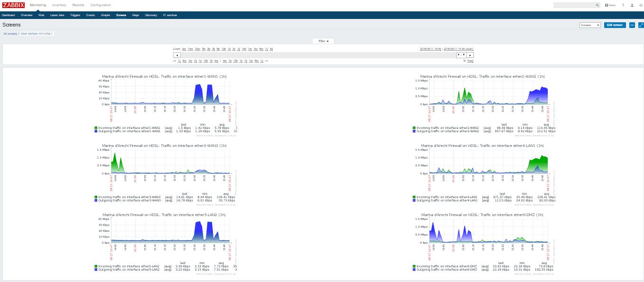
Task: Open the ether3-WAN3 traffic graph
Action: click(x=166, y=173)
